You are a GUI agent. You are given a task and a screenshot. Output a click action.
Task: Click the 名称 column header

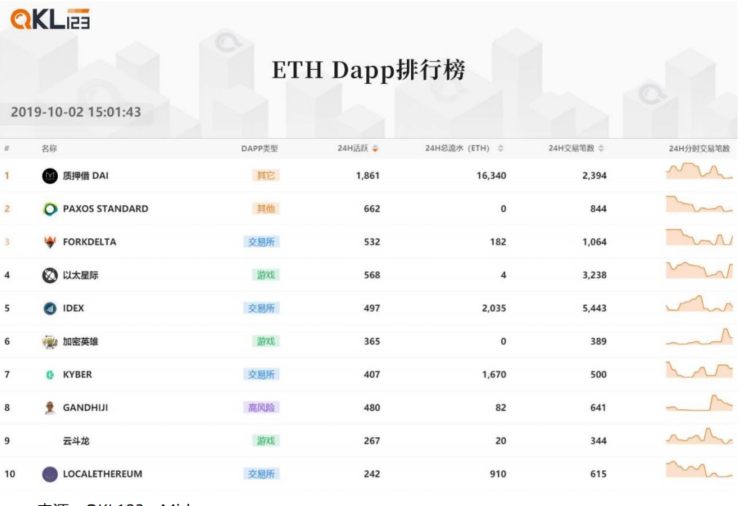[49, 149]
